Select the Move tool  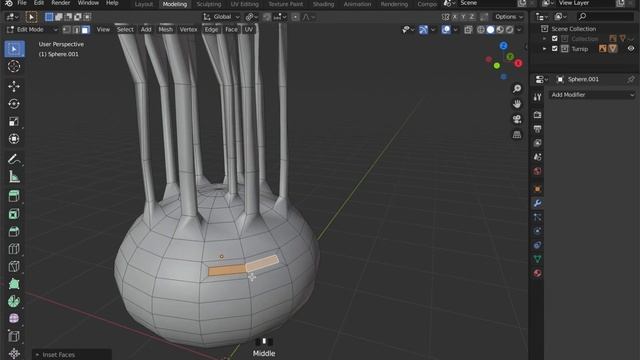point(14,87)
